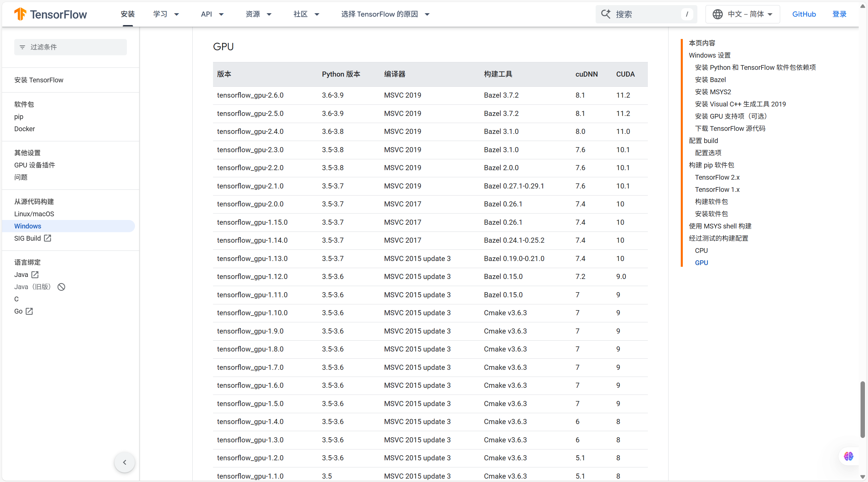The width and height of the screenshot is (868, 482).
Task: Jump to 使用 MSYS shell 构建
Action: pos(720,226)
